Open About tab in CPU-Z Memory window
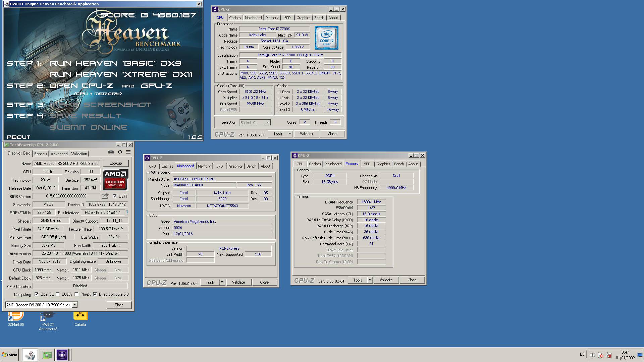 point(413,164)
